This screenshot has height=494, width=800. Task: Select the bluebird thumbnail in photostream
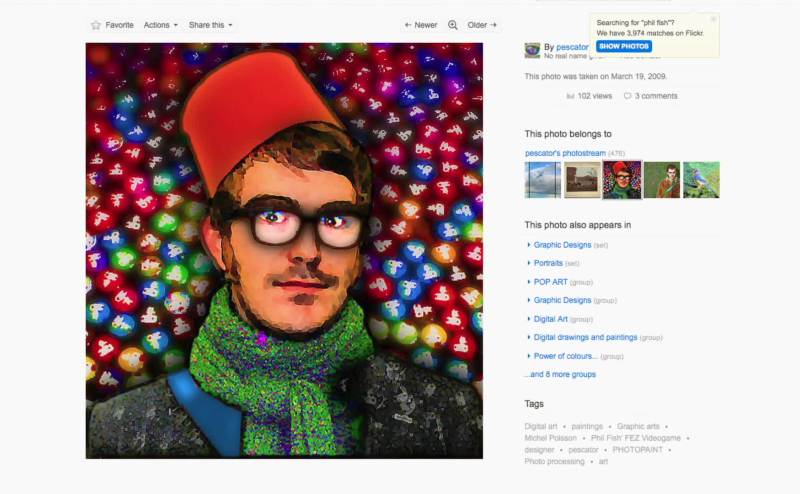point(701,180)
